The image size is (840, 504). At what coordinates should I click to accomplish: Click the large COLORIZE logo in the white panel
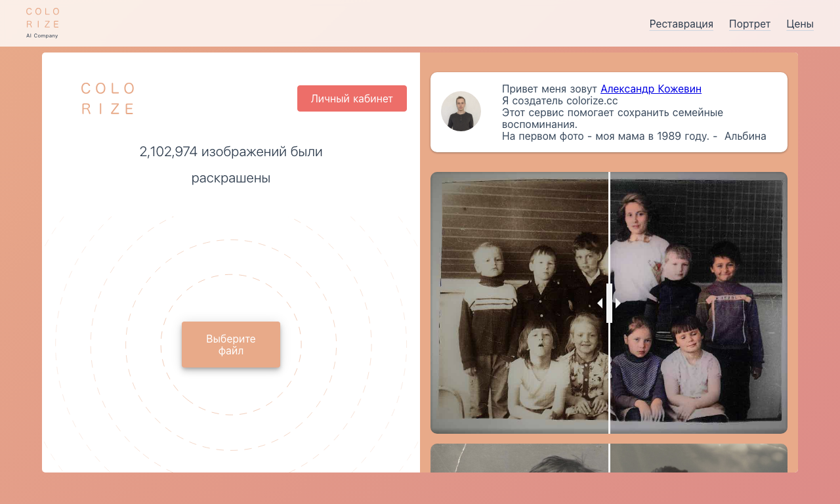point(108,98)
